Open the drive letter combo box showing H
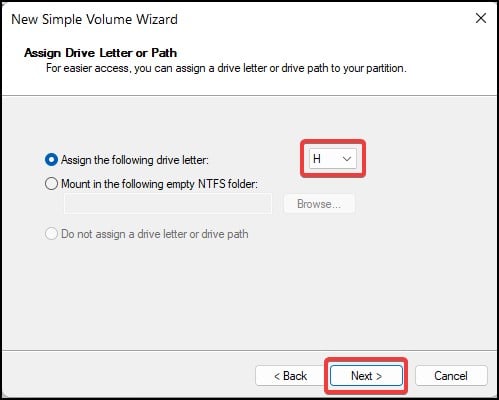This screenshot has width=499, height=400. tap(333, 159)
